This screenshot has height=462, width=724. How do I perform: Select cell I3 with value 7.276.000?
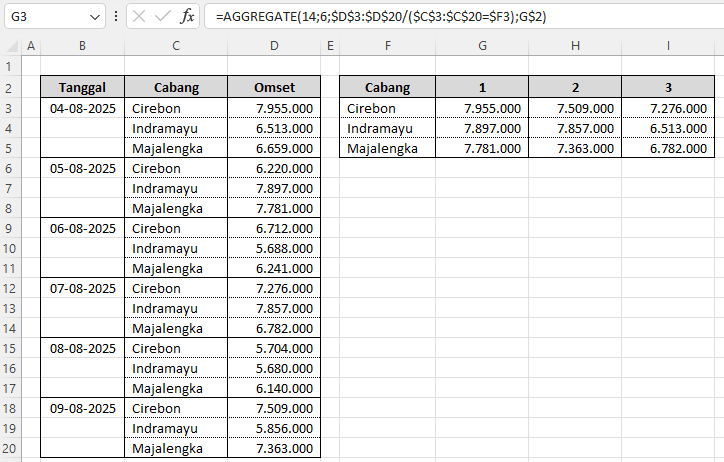[x=668, y=108]
